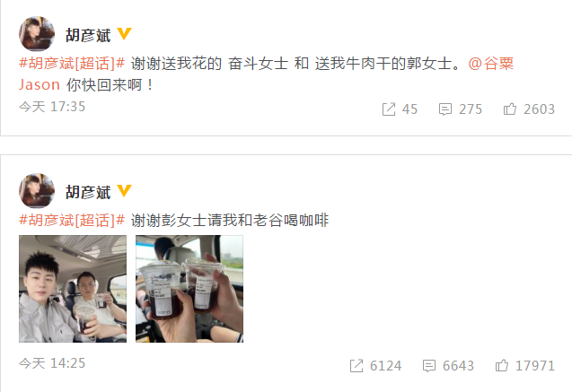The height and width of the screenshot is (392, 572).
Task: Click the 今天 14:25 timestamp
Action: [52, 363]
